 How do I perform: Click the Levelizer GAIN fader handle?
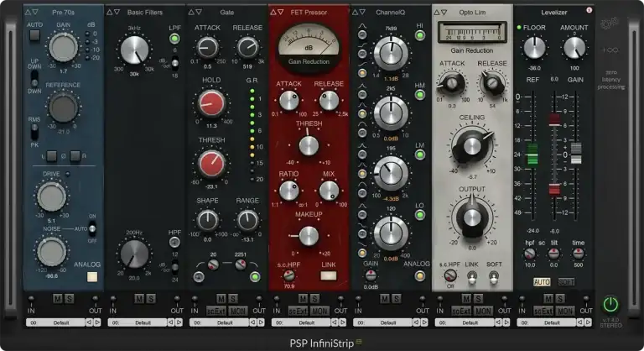coord(576,153)
